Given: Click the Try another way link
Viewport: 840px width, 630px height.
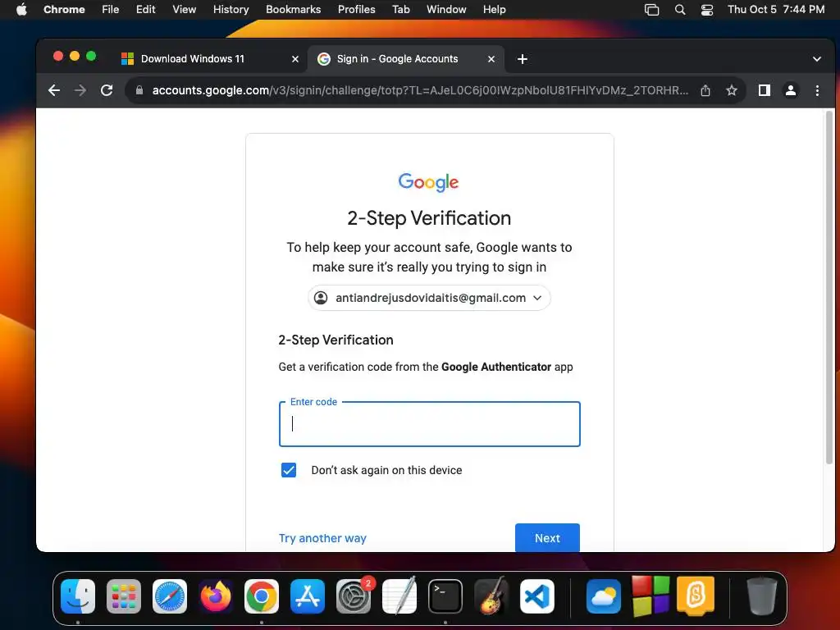Looking at the screenshot, I should [322, 538].
